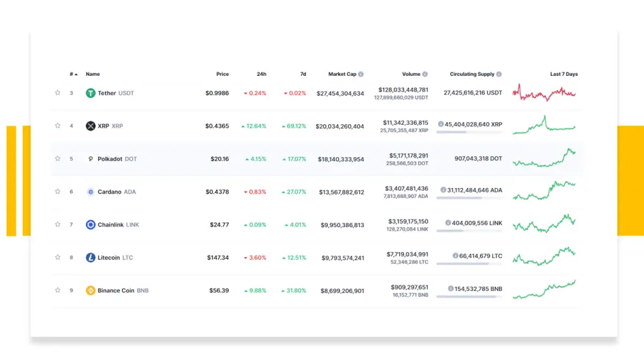Open Polkadot's 7-day sparkline chart

coord(544,158)
